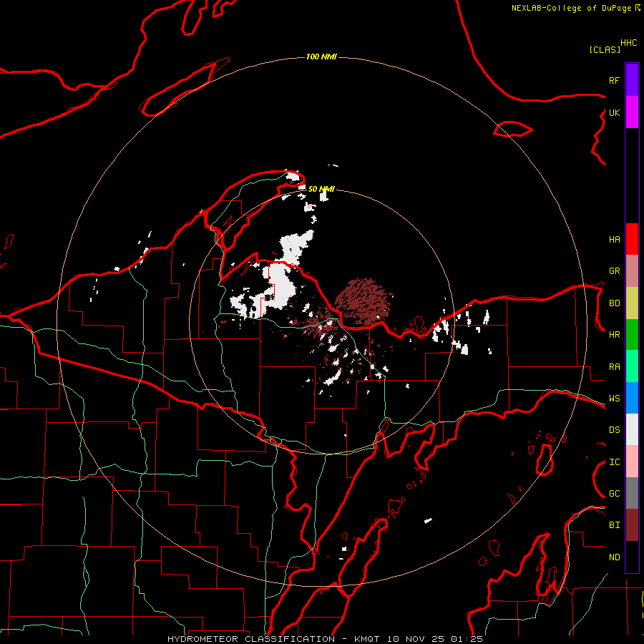Select the GR legend label

(x=615, y=271)
